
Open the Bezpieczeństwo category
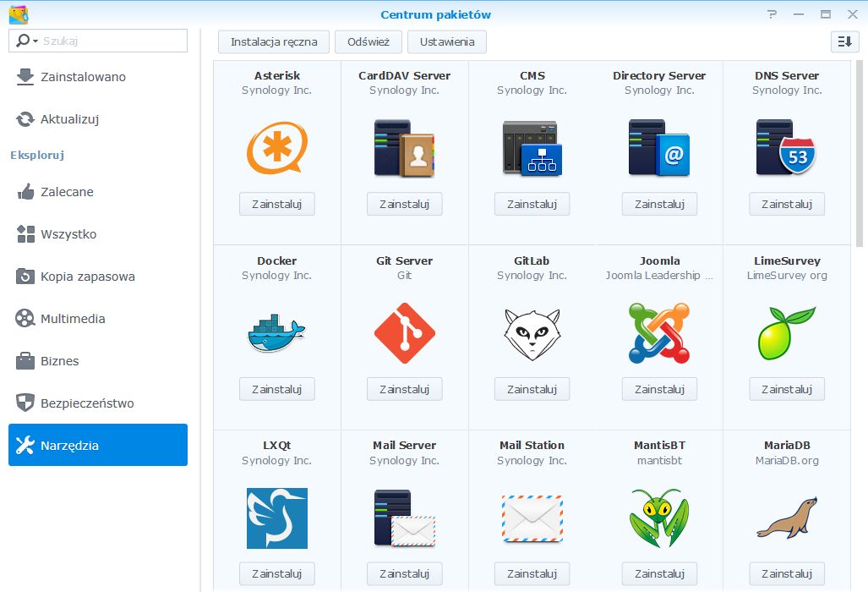[x=98, y=403]
